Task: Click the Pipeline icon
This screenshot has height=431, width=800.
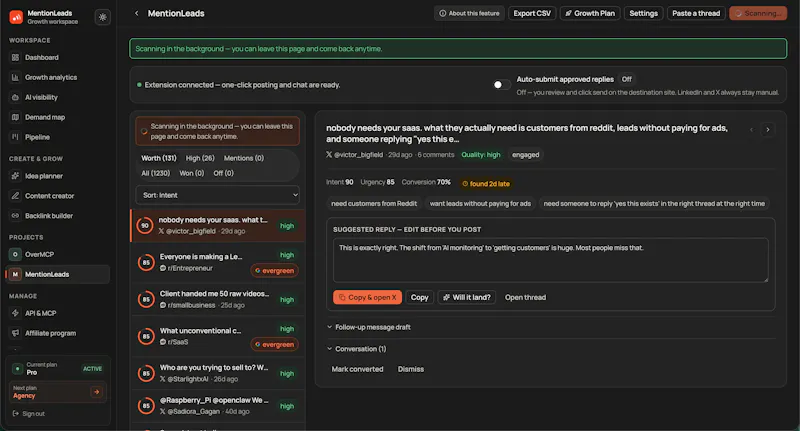Action: coord(15,137)
